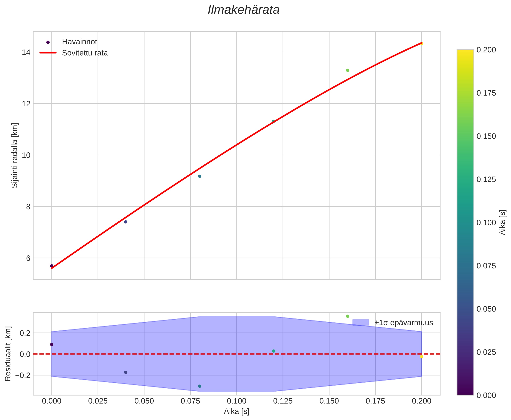Click the teal observation near 9.2 km
511x420 pixels.
199,176
